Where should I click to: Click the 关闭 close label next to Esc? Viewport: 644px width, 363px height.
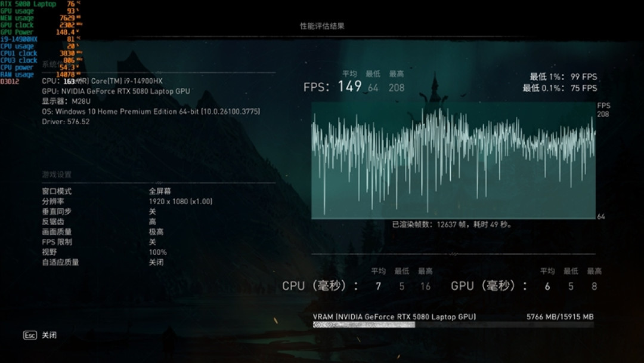49,335
